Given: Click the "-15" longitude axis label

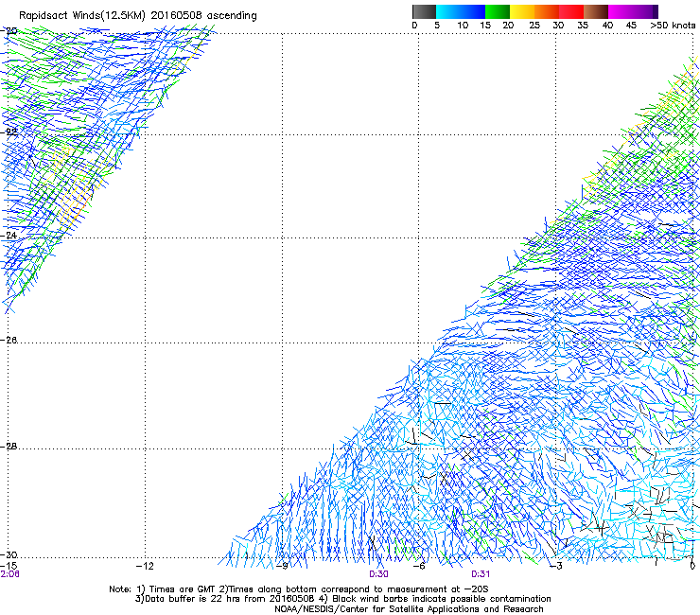Looking at the screenshot, I should 9,566.
